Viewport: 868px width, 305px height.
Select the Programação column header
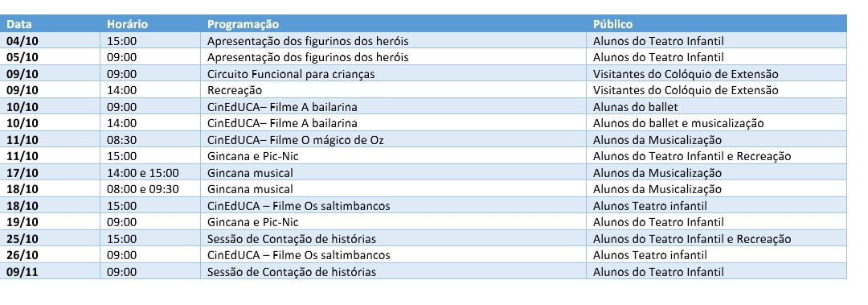click(x=393, y=24)
